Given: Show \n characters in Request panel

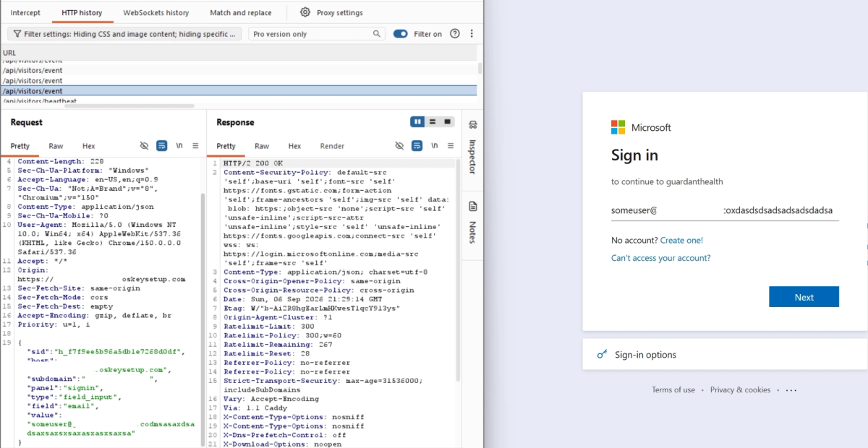Looking at the screenshot, I should click(179, 146).
